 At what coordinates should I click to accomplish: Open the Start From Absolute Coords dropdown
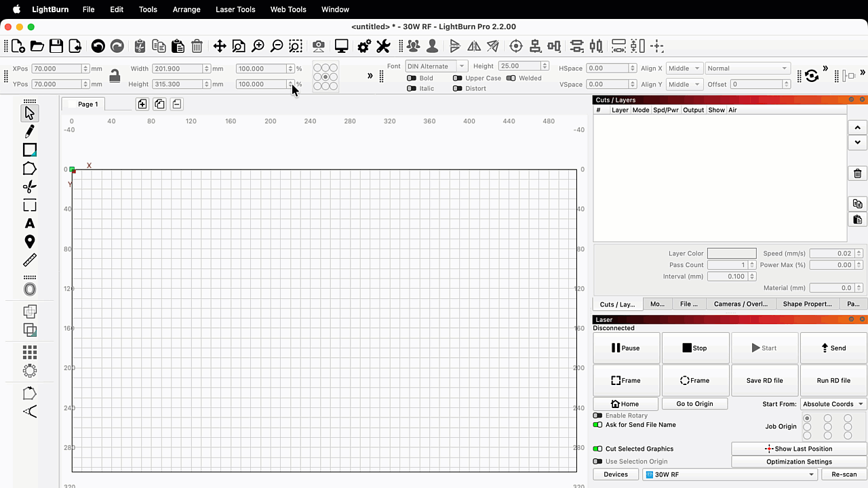(833, 404)
